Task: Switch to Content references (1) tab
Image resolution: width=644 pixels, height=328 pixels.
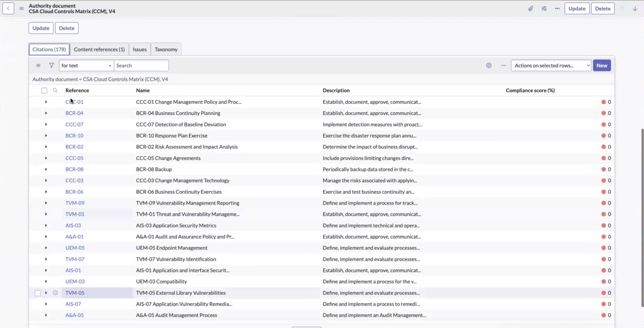Action: [x=99, y=49]
